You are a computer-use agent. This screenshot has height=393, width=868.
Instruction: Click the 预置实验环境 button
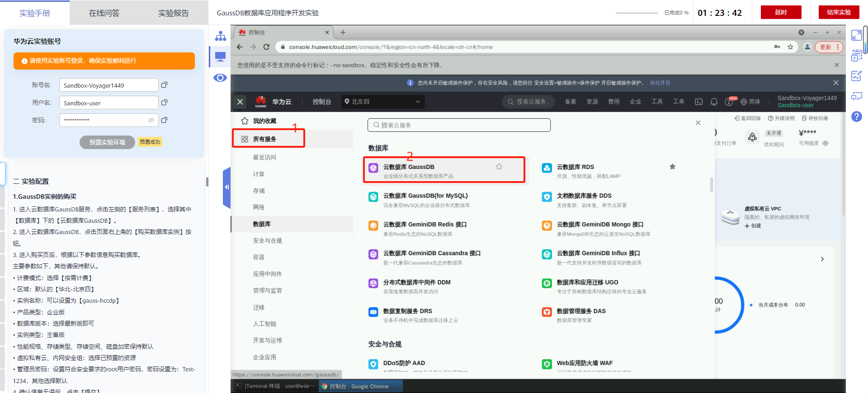coord(107,142)
